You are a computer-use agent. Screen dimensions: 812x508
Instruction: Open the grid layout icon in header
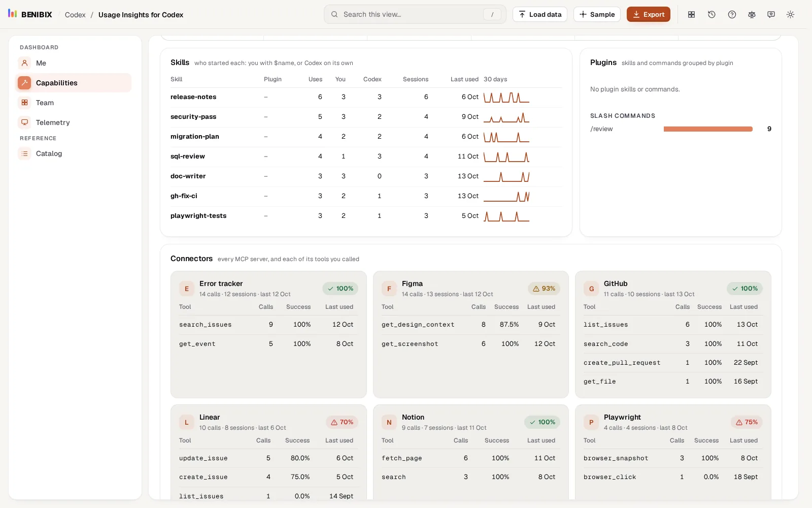tap(691, 14)
